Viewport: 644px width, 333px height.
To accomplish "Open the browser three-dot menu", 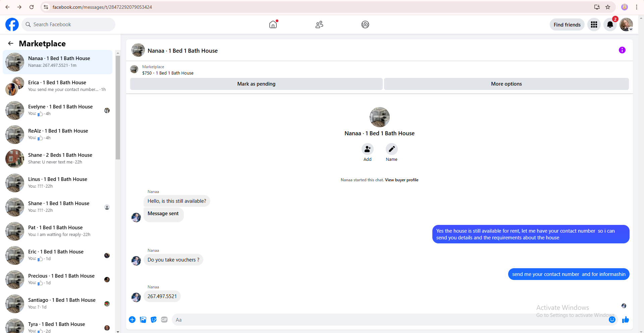I will coord(637,7).
